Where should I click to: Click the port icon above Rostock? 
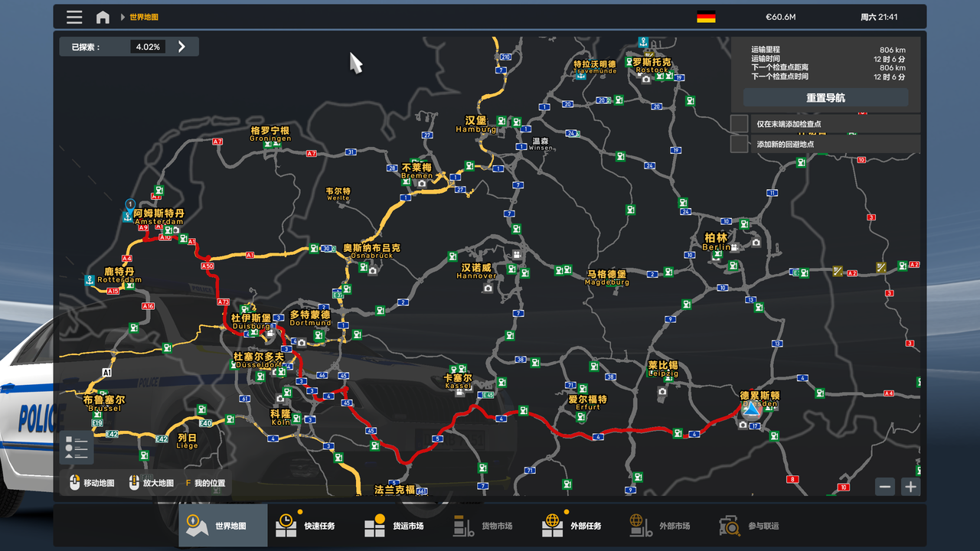pyautogui.click(x=644, y=41)
